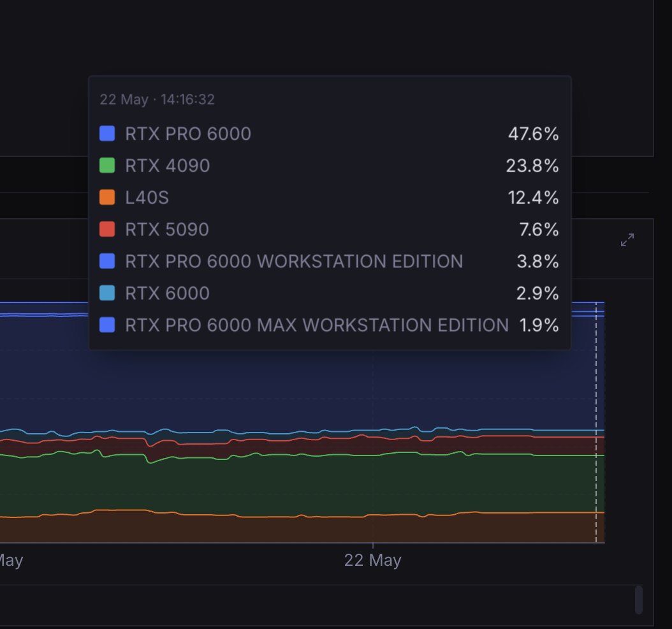Click the vertical scrollbar thumb
Image resolution: width=672 pixels, height=629 pixels.
pos(639,600)
